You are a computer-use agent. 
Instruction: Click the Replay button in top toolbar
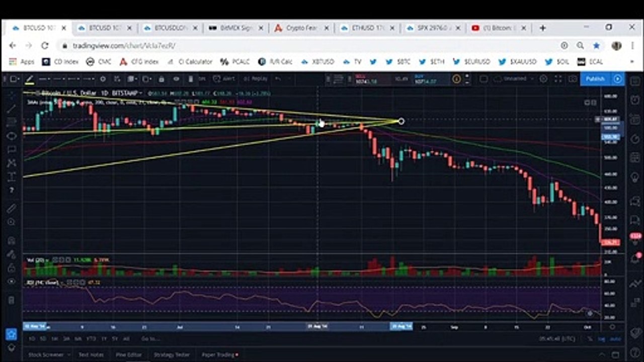(255, 79)
